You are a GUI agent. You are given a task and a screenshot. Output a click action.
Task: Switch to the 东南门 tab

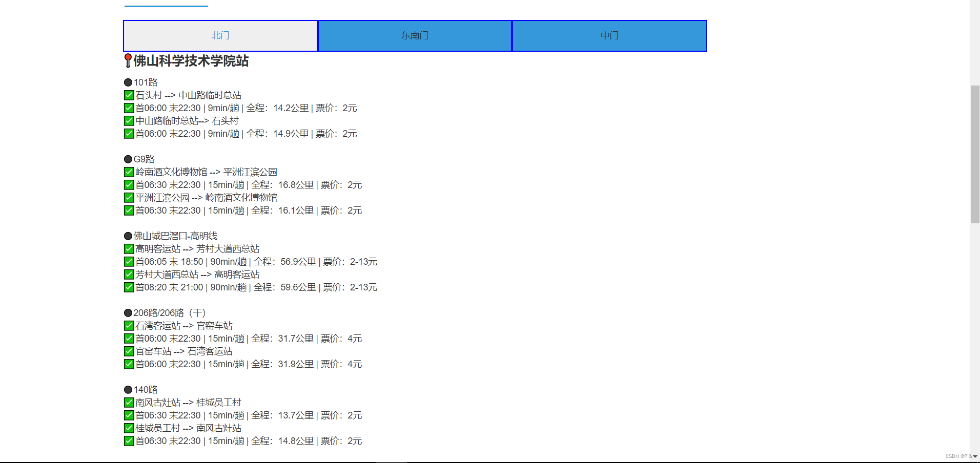tap(415, 36)
